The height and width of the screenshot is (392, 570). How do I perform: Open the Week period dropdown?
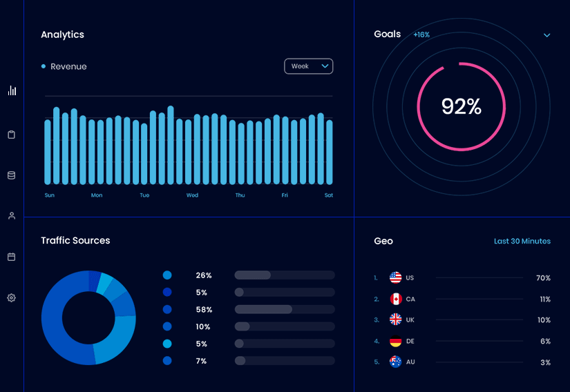point(308,66)
